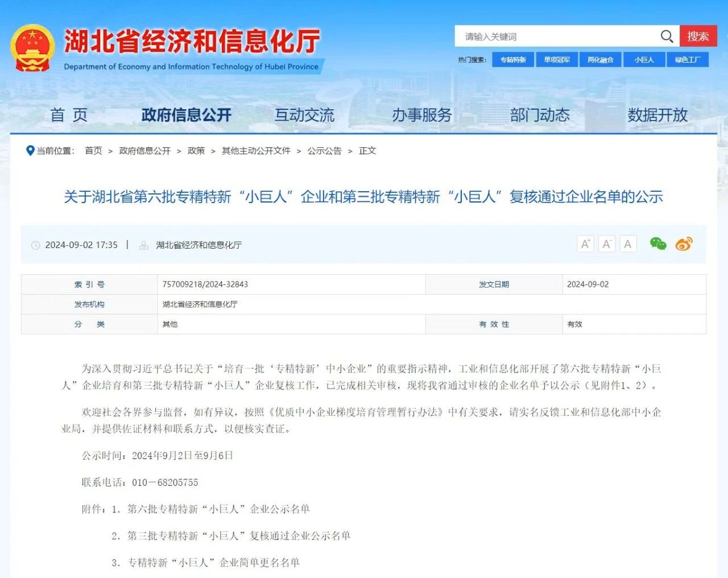Share article via Weibo icon
Viewport: 728px width, 578px height.
point(684,244)
